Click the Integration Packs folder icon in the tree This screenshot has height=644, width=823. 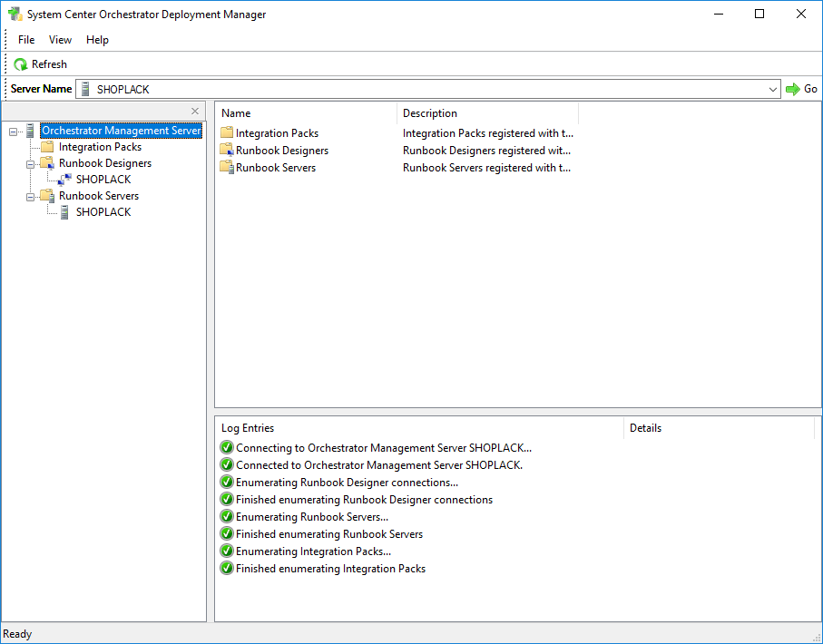[x=47, y=146]
